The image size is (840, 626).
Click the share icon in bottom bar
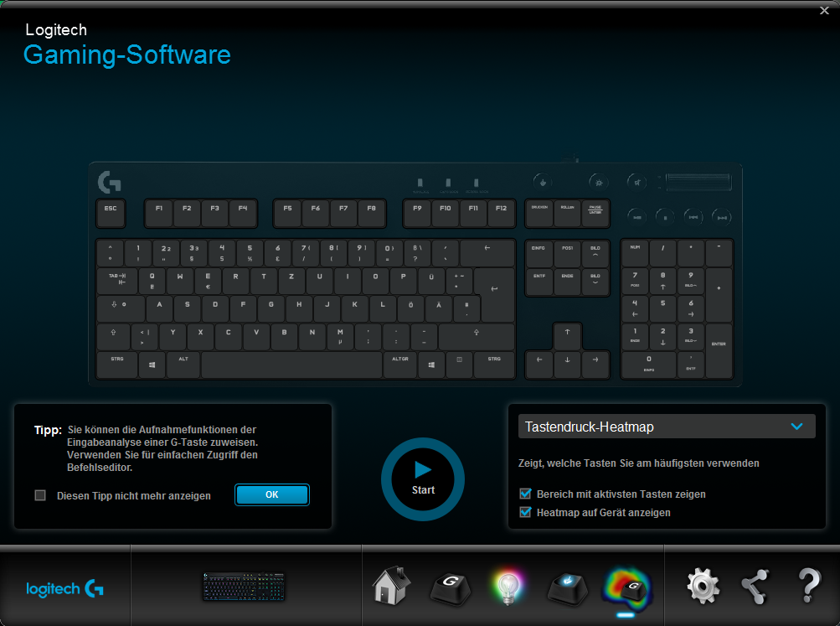tap(755, 587)
